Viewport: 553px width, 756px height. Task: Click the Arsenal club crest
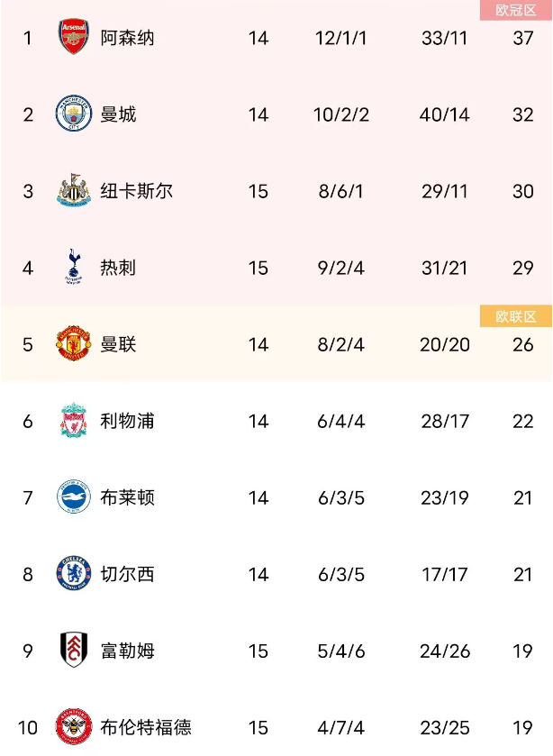pos(74,38)
